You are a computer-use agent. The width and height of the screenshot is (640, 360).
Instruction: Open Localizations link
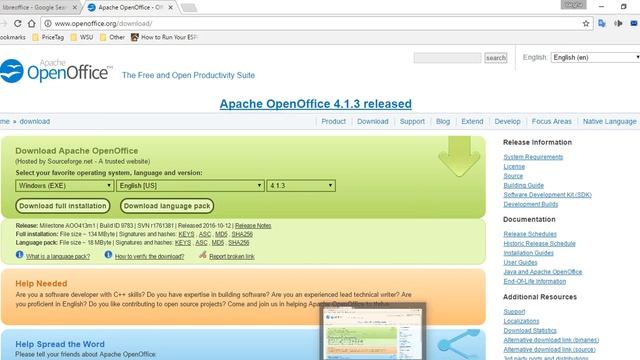(521, 321)
